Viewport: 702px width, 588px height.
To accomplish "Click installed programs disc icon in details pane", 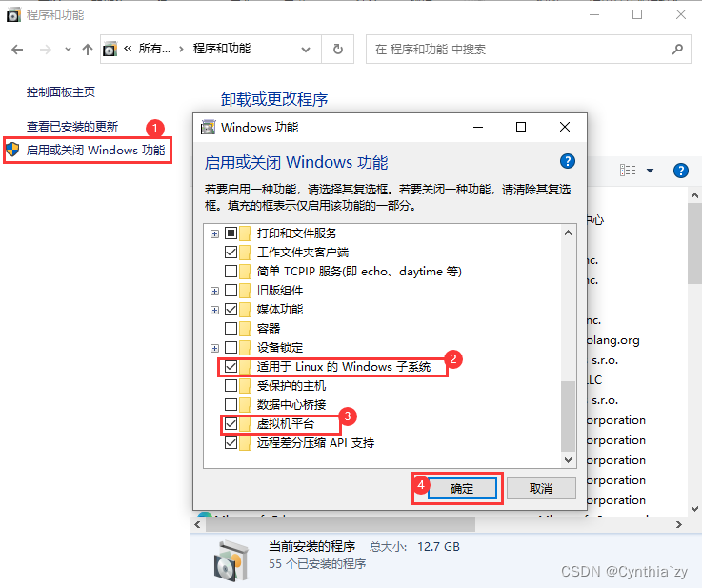I will click(x=231, y=559).
